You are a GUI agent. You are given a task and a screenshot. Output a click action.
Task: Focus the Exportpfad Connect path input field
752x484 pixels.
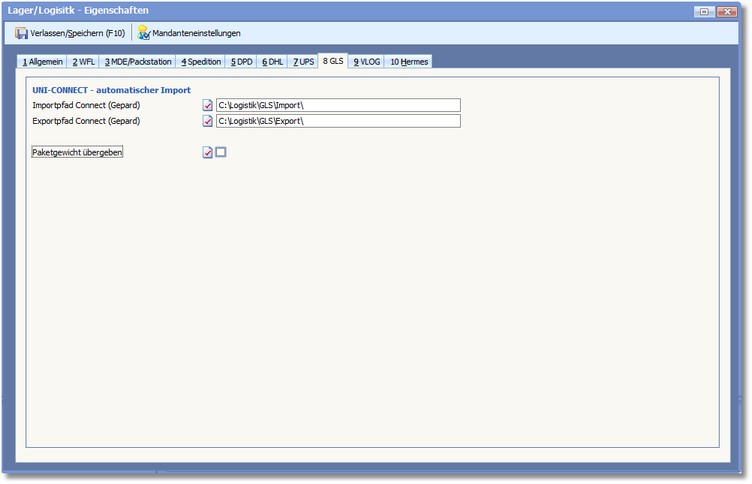pos(337,121)
